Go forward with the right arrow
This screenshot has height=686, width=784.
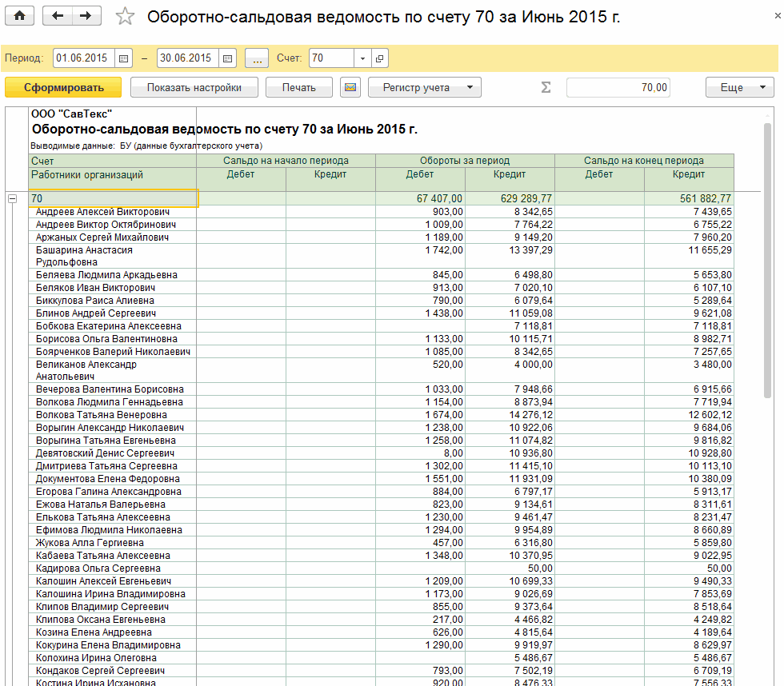coord(86,16)
